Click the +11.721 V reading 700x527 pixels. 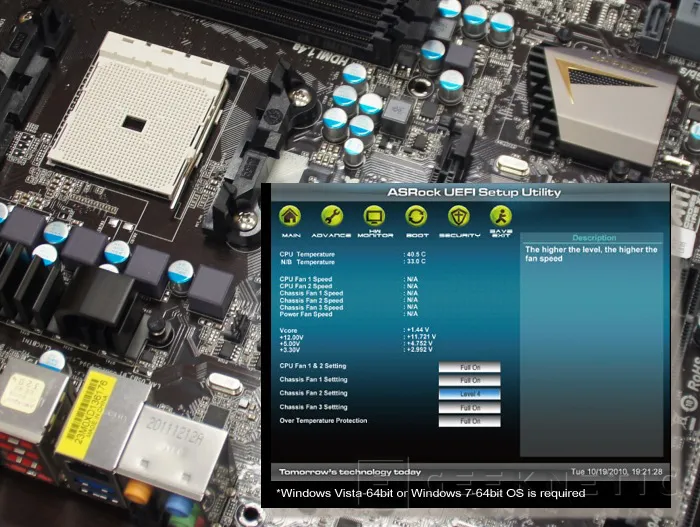coord(421,337)
